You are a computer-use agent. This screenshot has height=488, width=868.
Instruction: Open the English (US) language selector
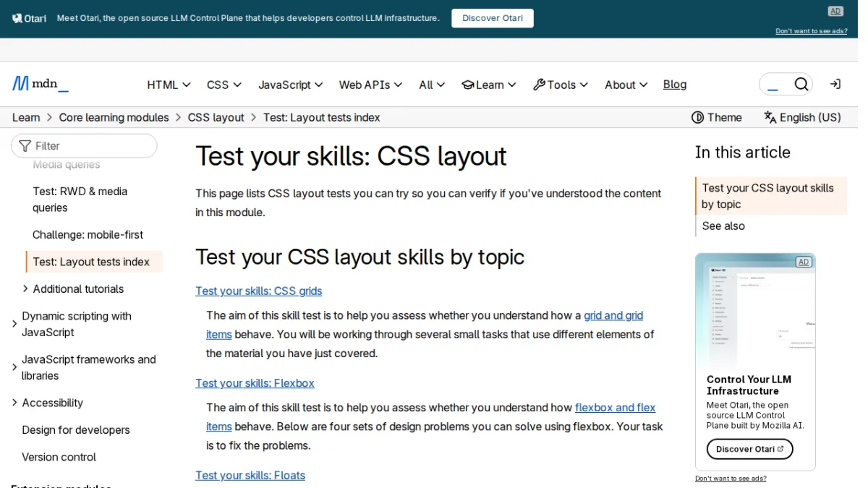click(x=802, y=117)
